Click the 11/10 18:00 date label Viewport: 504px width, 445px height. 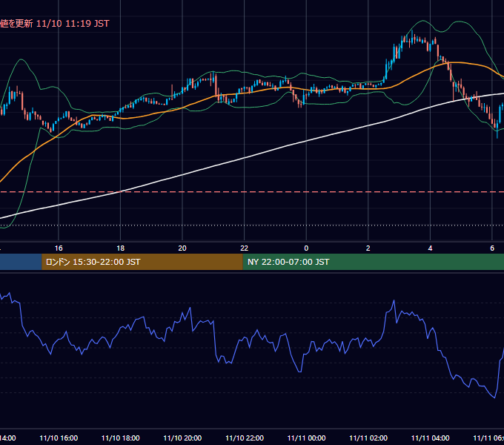coord(121,438)
